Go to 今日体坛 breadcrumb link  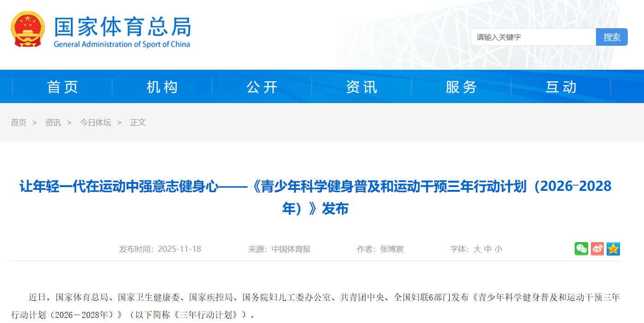click(96, 122)
